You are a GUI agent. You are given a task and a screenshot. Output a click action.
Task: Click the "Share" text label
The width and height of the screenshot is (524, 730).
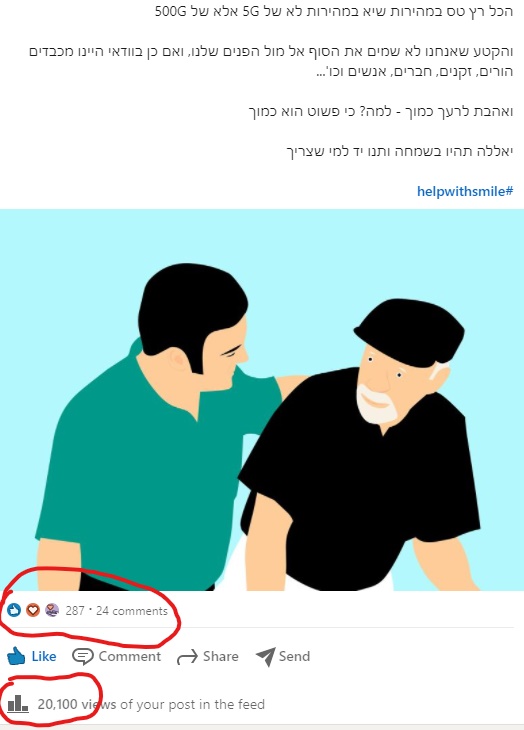tap(221, 656)
